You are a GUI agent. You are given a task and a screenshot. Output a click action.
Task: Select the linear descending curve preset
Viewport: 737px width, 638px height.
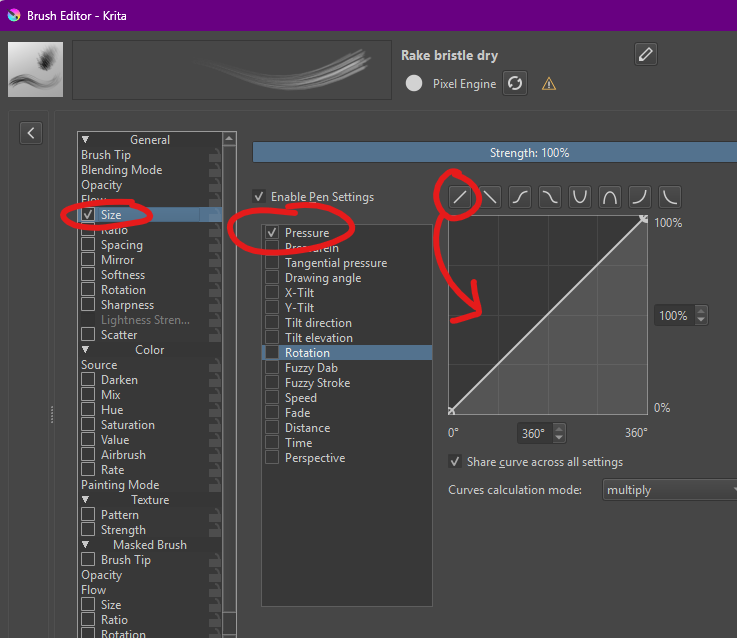pos(490,197)
